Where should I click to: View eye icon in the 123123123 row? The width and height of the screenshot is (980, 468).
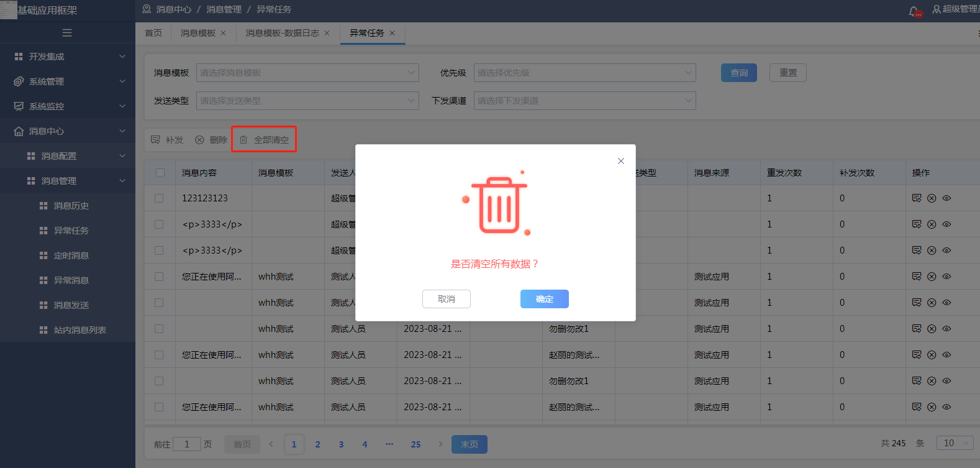pyautogui.click(x=946, y=198)
